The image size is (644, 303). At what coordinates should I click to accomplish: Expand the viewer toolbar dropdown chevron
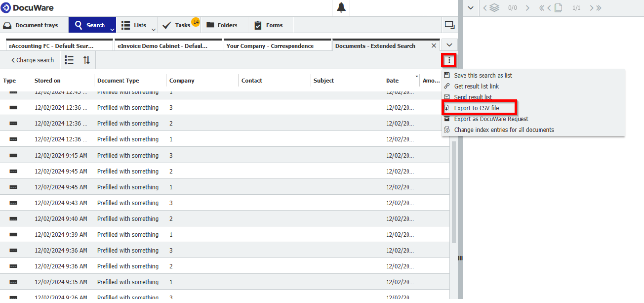(471, 7)
